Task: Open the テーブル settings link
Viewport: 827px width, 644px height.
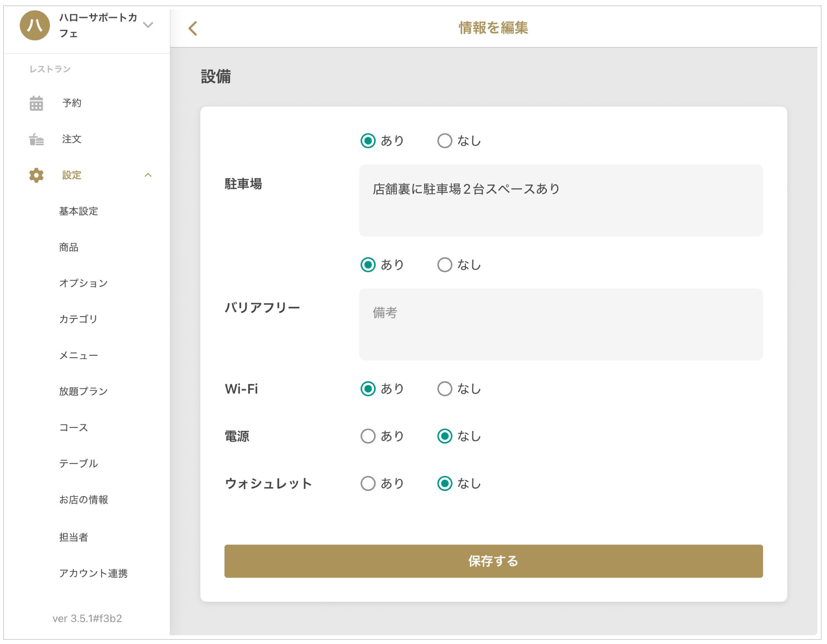Action: pos(79,464)
